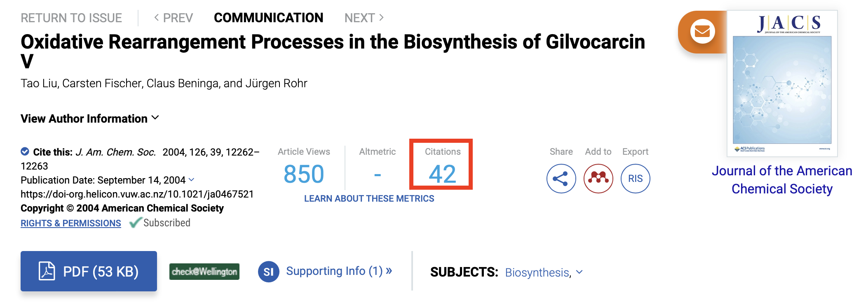Go to the PREV article
The height and width of the screenshot is (307, 868).
[173, 18]
